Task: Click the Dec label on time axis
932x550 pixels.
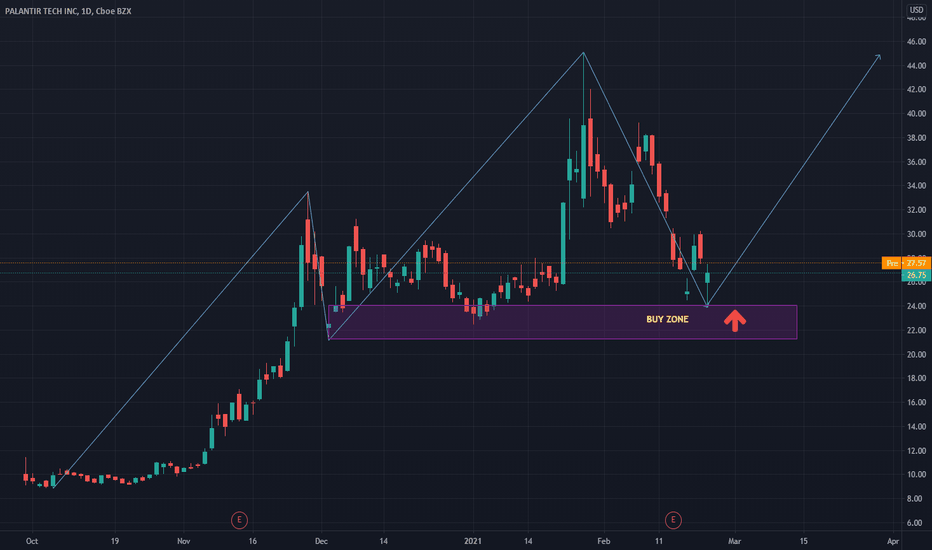Action: click(x=321, y=541)
